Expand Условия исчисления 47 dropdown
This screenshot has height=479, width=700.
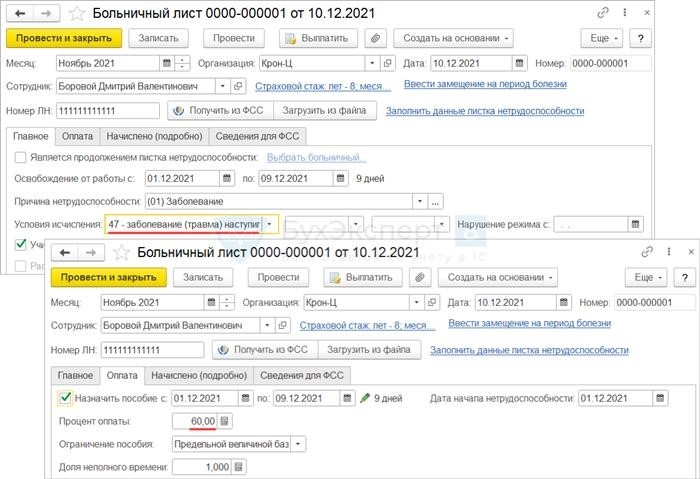click(x=269, y=224)
